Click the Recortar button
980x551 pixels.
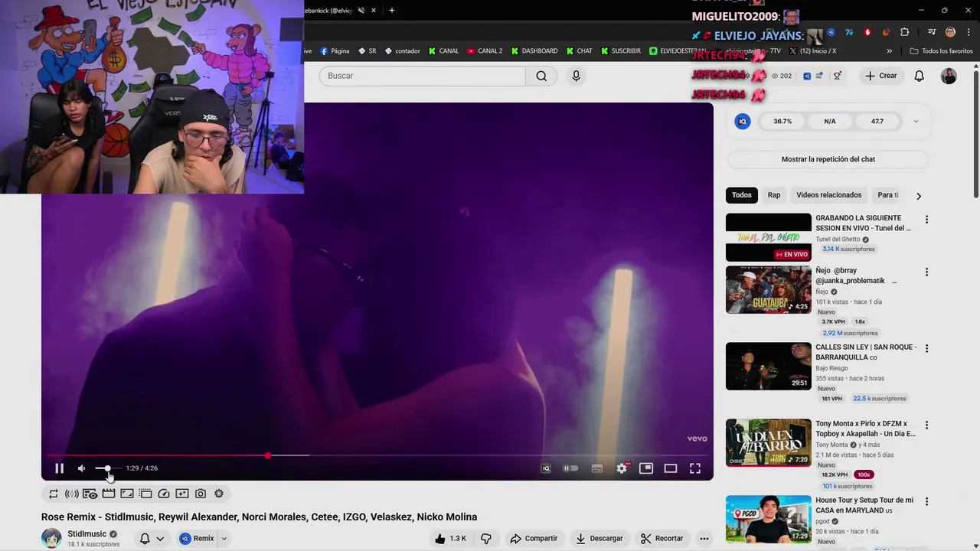tap(661, 539)
